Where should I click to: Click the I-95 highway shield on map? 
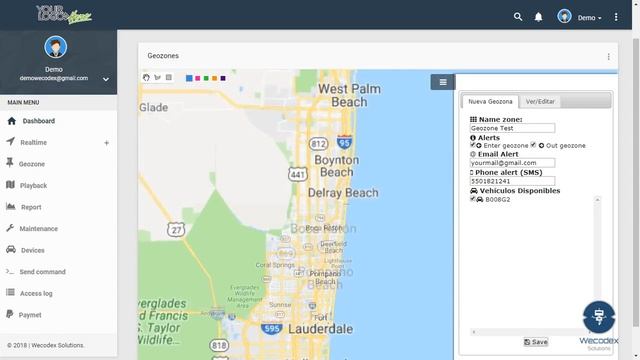click(x=344, y=142)
